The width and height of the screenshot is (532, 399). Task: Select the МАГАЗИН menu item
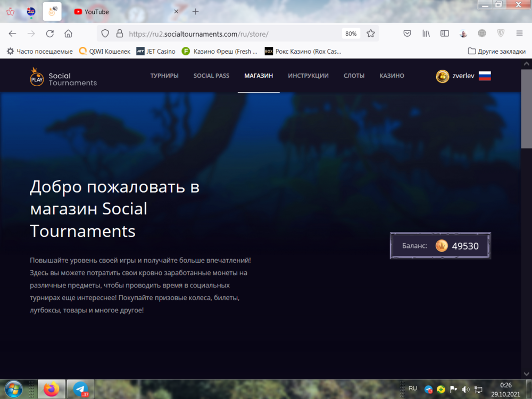coord(259,76)
